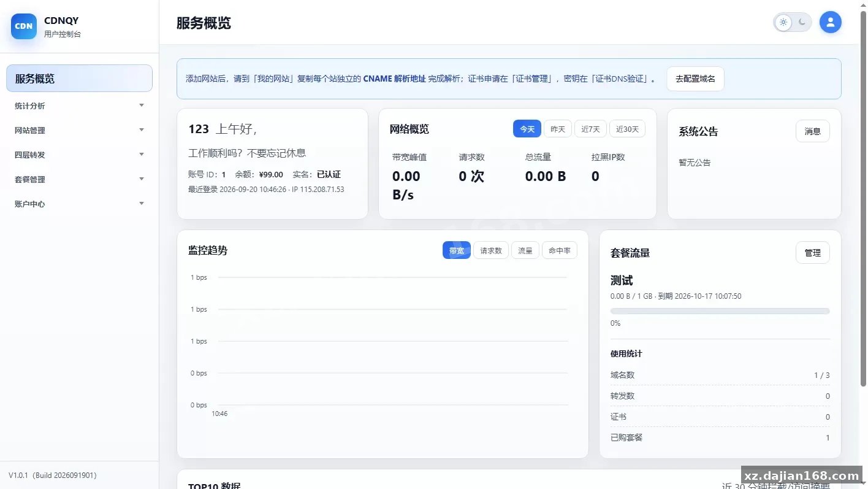This screenshot has height=489, width=868.
Task: Select the 今天 range in 网络概览
Action: pos(527,129)
